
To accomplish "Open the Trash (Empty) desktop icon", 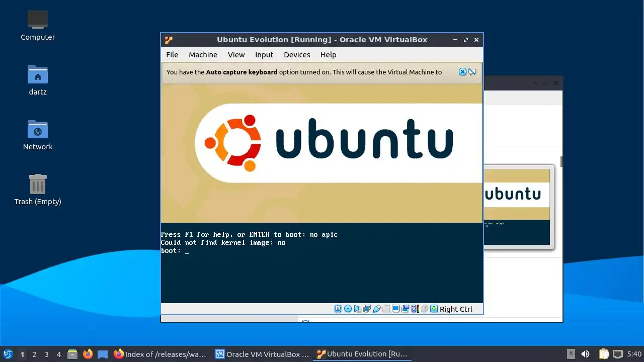I will (x=38, y=190).
